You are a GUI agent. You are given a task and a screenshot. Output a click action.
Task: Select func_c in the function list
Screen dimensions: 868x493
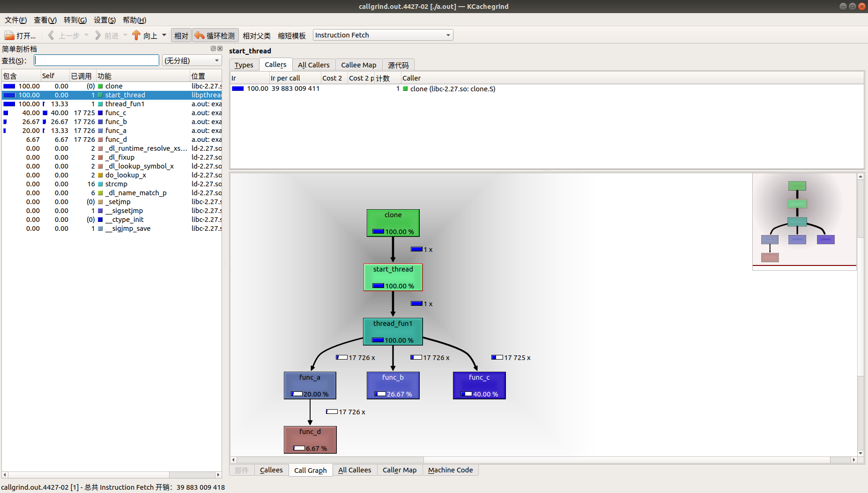click(111, 113)
